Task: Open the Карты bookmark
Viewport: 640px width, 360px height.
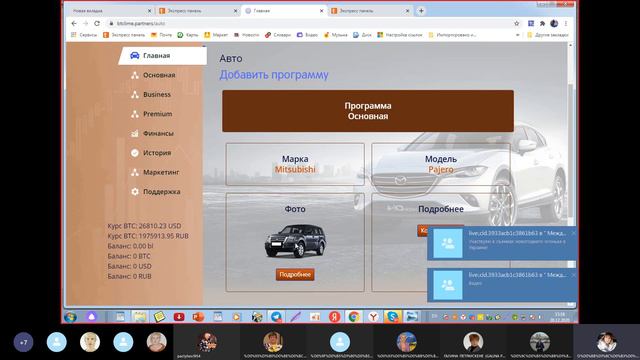Action: pos(187,35)
